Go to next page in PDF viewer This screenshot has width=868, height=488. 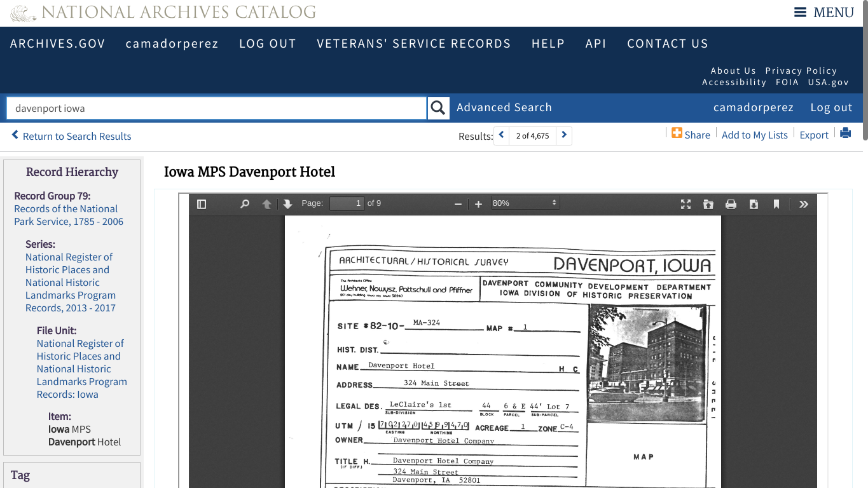click(x=287, y=204)
